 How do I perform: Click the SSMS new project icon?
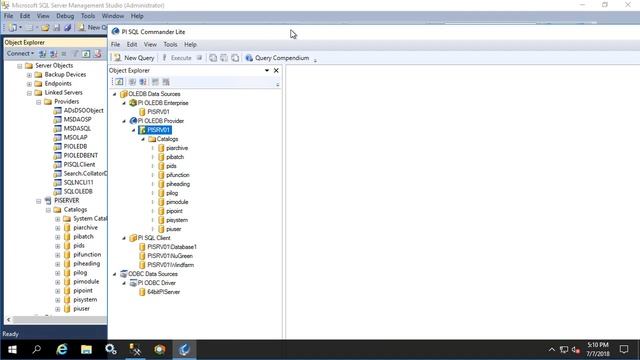13,27
